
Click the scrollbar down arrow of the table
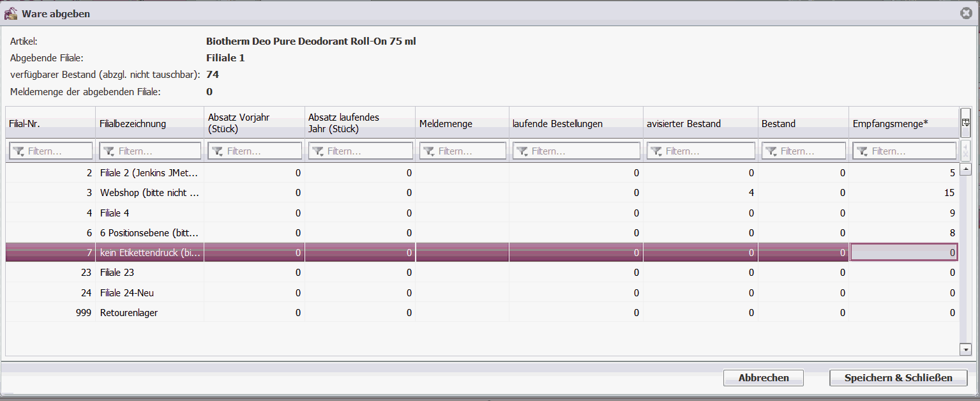coord(965,349)
